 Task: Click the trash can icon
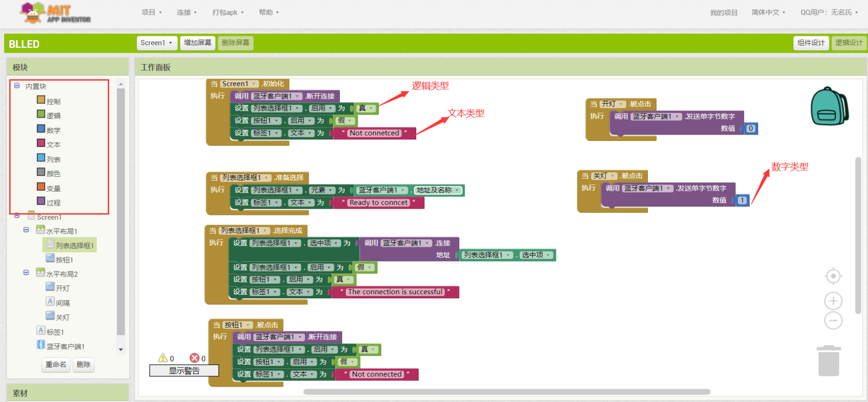pos(828,361)
